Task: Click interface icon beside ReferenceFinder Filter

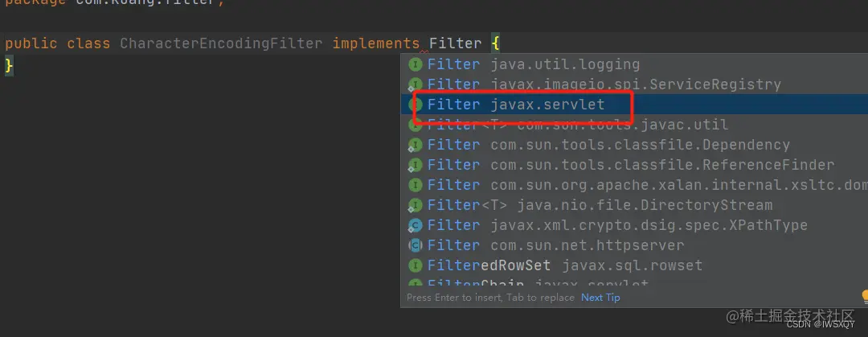Action: click(x=416, y=165)
